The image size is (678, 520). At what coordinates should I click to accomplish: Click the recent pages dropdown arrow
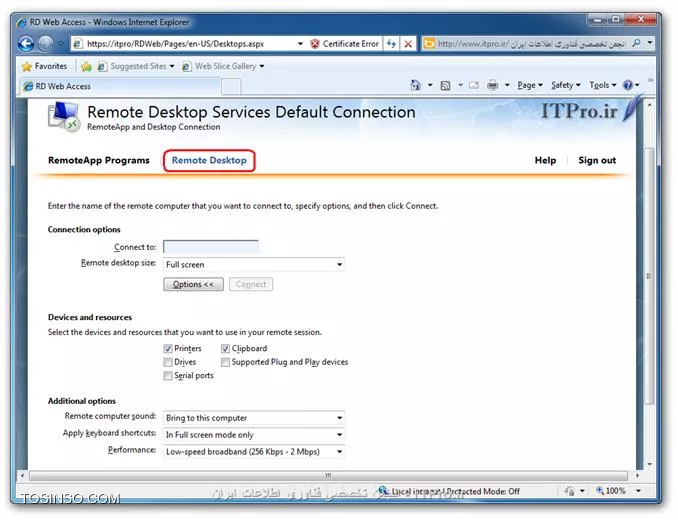coord(61,44)
